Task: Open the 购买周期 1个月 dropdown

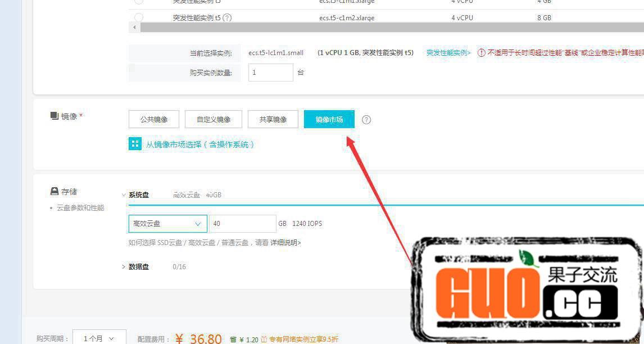Action: (99, 338)
